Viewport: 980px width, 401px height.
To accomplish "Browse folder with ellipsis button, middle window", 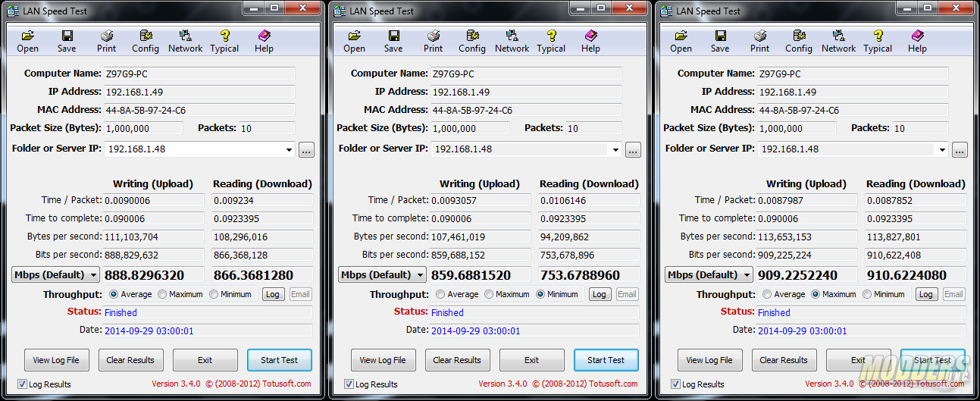I will 633,149.
